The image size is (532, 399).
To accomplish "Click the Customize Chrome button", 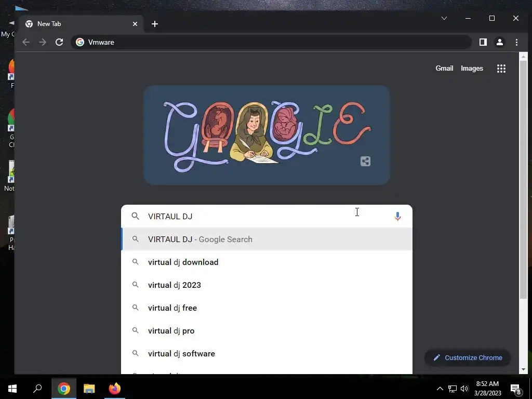I will coord(468,357).
